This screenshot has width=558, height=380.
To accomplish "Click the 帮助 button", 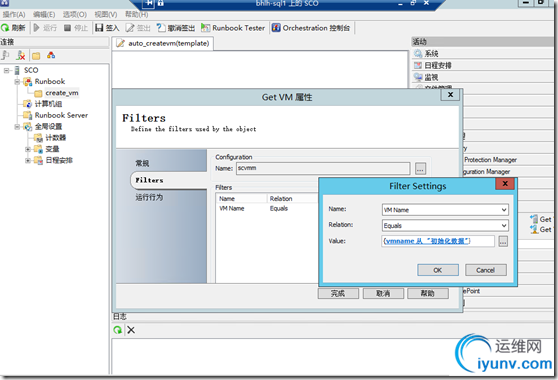I will tap(428, 294).
